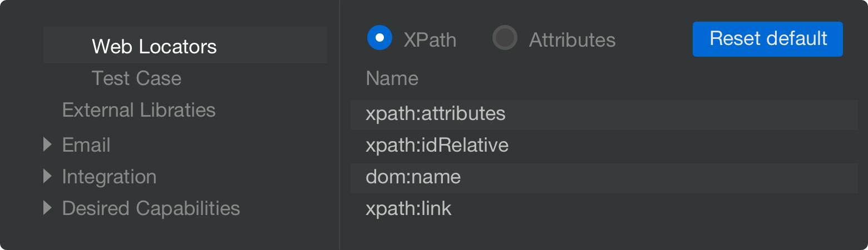Screen dimensions: 868x250
Task: Select the XPath radio button
Action: (380, 38)
